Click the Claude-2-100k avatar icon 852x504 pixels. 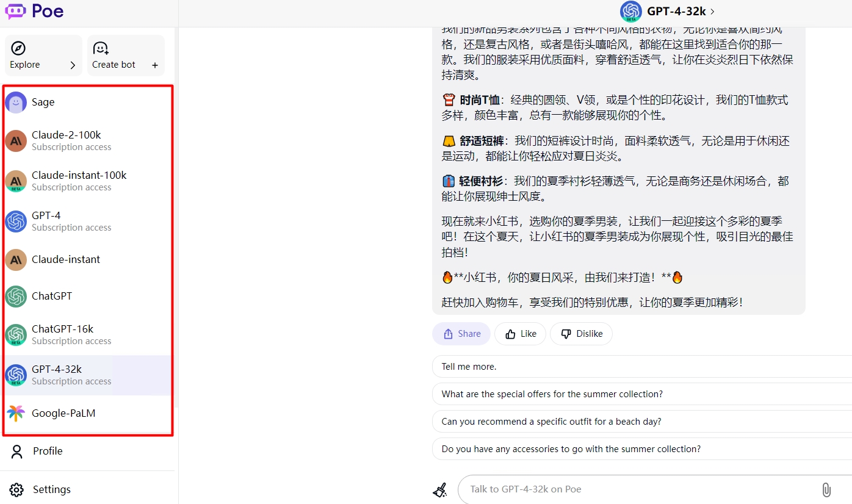[x=16, y=141]
